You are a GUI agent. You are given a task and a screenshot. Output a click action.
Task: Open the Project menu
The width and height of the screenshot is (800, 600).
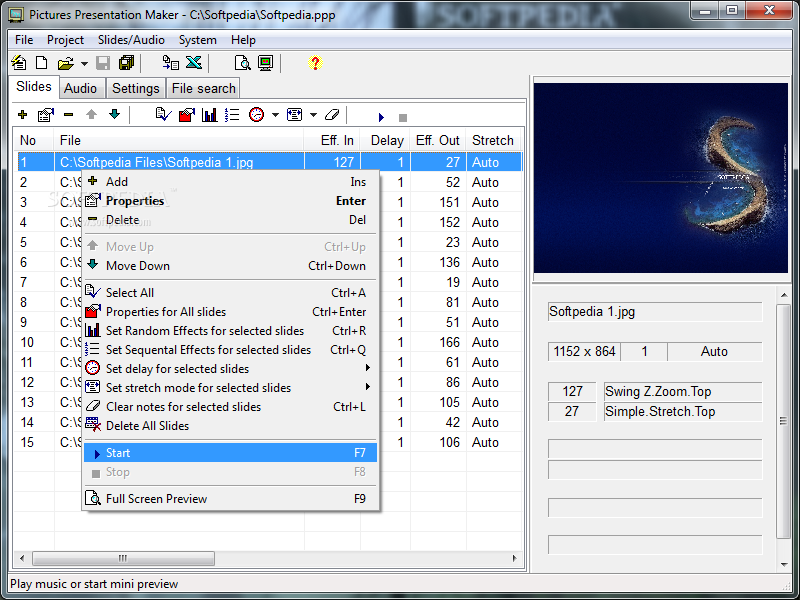coord(65,40)
